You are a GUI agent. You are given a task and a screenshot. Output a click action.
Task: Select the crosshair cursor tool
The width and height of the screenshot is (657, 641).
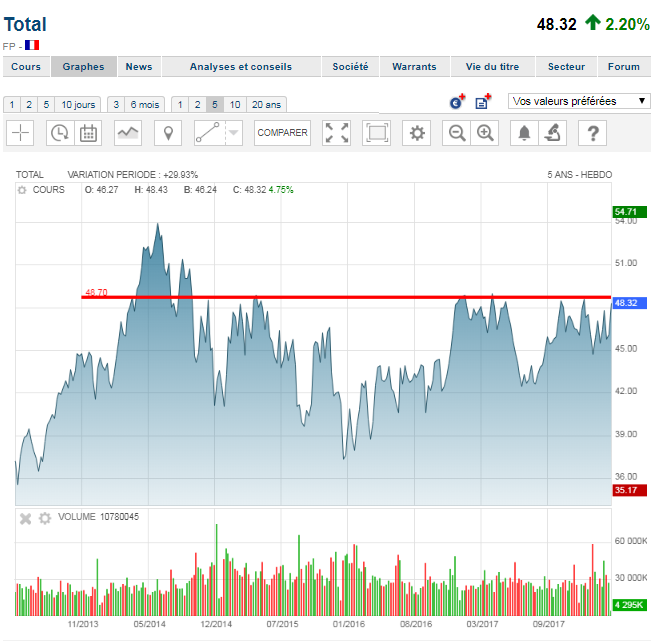[20, 133]
